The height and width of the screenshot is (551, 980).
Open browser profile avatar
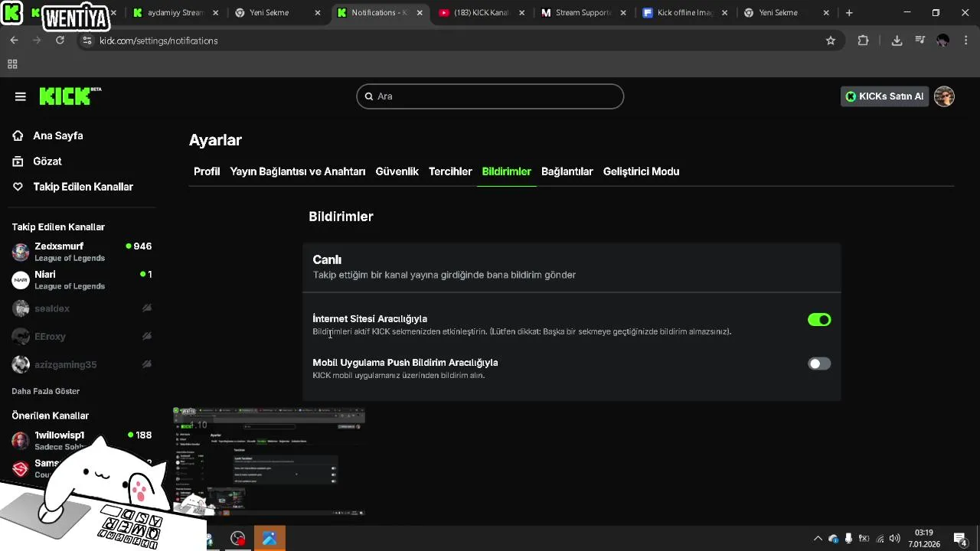click(x=942, y=41)
